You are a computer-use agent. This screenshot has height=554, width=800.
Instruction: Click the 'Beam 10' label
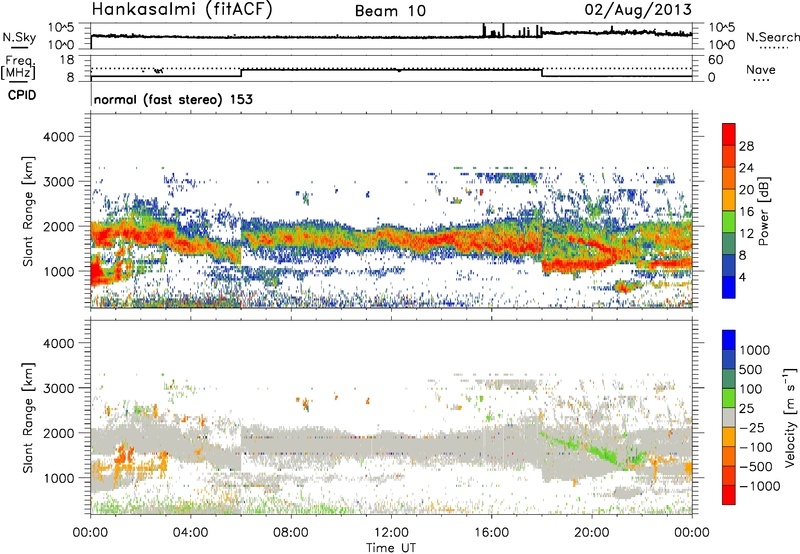point(390,11)
